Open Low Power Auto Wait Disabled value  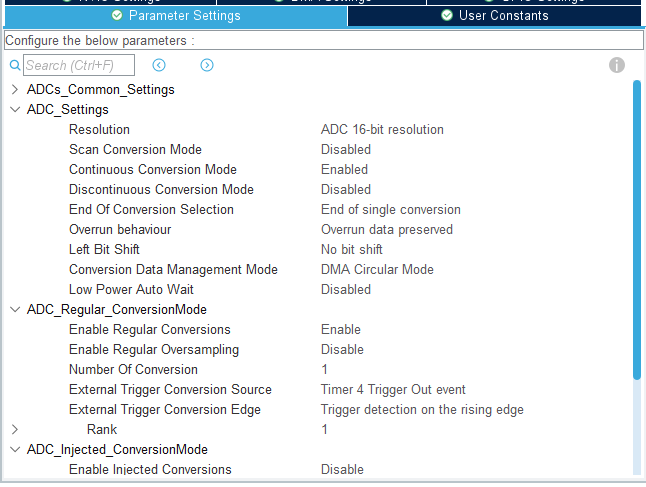click(346, 290)
